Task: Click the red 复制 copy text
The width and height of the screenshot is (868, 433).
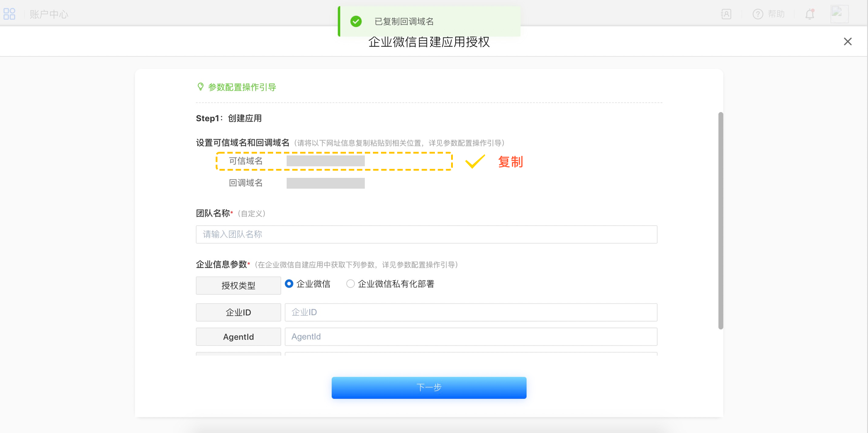Action: pos(510,162)
